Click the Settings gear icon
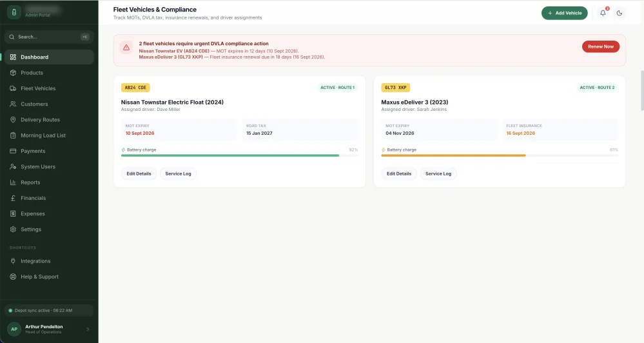644x343 pixels. click(x=13, y=230)
